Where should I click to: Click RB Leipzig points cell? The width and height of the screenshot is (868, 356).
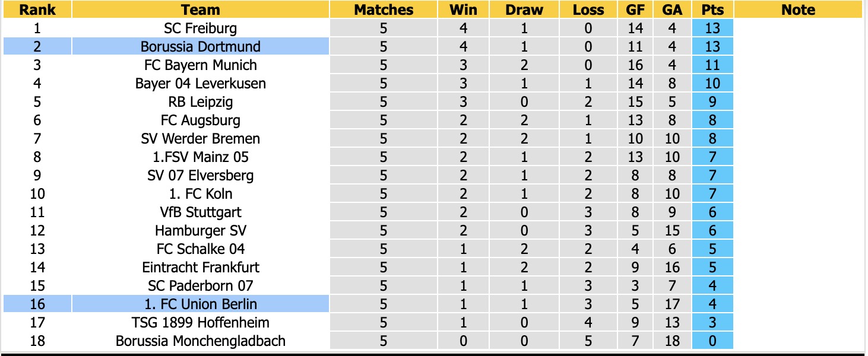712,101
